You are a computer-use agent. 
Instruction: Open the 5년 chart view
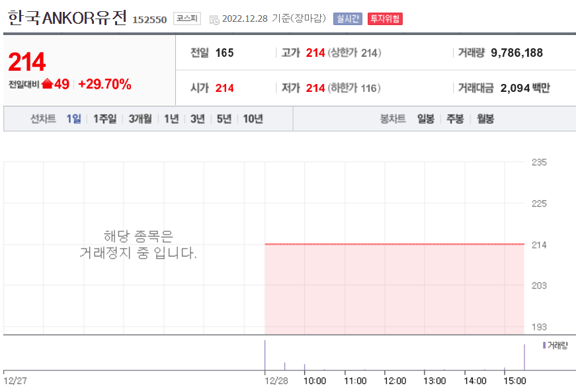coord(223,119)
